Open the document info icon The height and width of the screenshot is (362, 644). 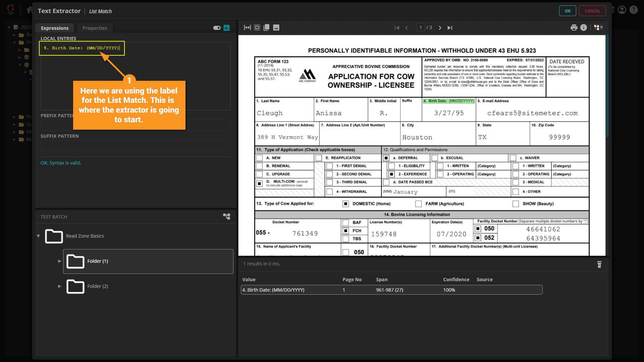coord(584,28)
